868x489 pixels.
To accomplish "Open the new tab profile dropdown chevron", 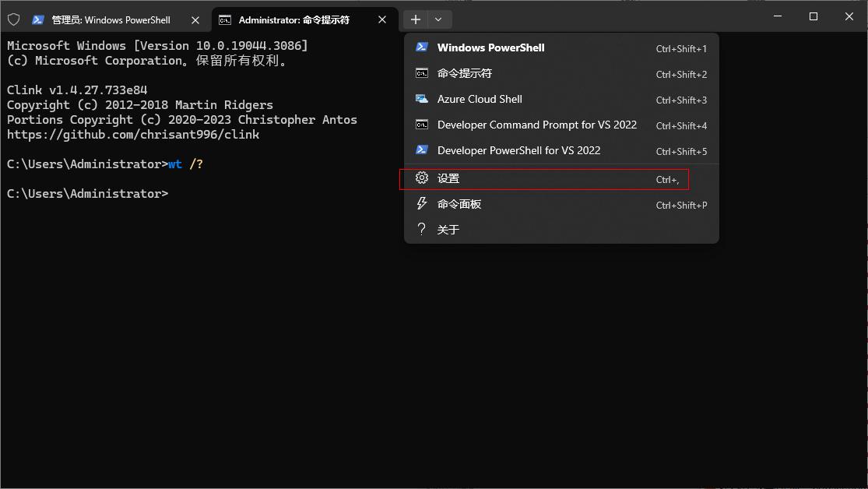I will (x=438, y=19).
